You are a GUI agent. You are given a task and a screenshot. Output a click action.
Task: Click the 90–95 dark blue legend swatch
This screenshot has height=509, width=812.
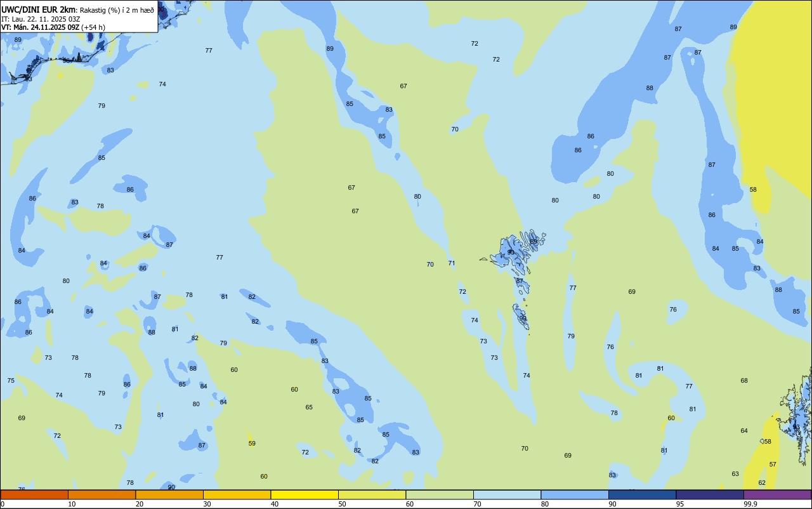pyautogui.click(x=642, y=494)
